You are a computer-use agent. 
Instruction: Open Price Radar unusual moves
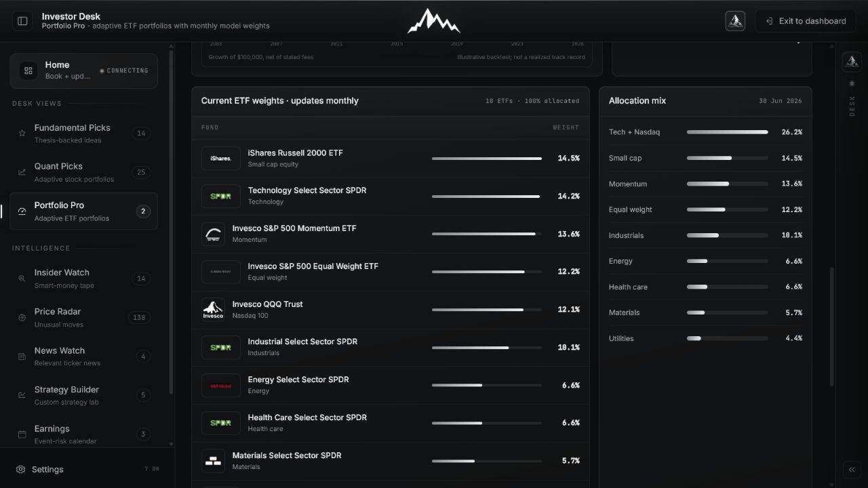pos(83,317)
